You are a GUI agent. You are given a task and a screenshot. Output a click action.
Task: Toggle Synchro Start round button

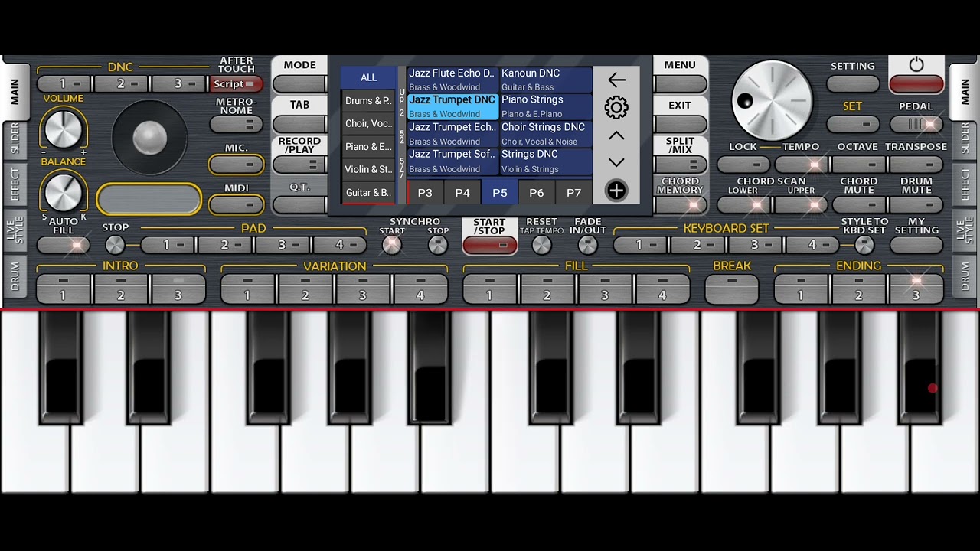click(x=392, y=245)
